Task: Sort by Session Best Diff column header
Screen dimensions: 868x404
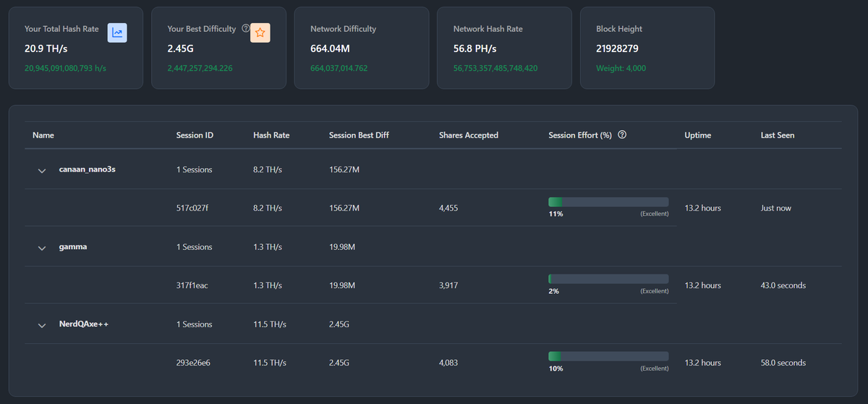Action: click(x=359, y=135)
